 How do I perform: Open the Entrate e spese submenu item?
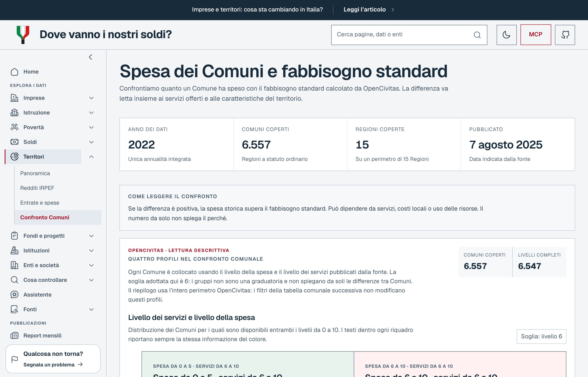(58, 203)
